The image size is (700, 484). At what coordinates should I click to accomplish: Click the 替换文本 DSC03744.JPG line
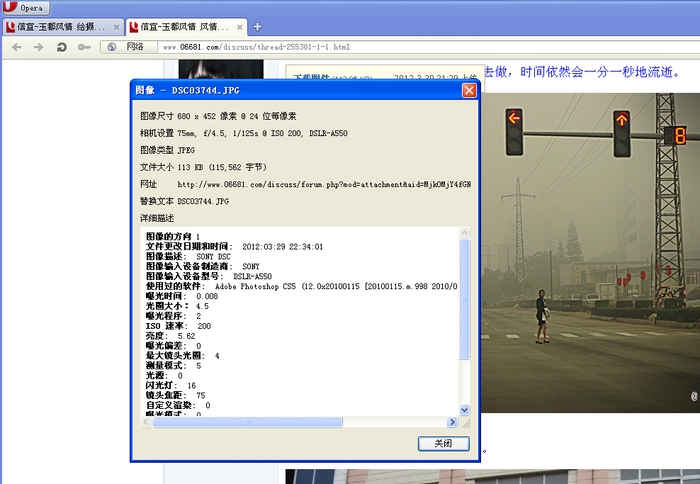[x=184, y=201]
